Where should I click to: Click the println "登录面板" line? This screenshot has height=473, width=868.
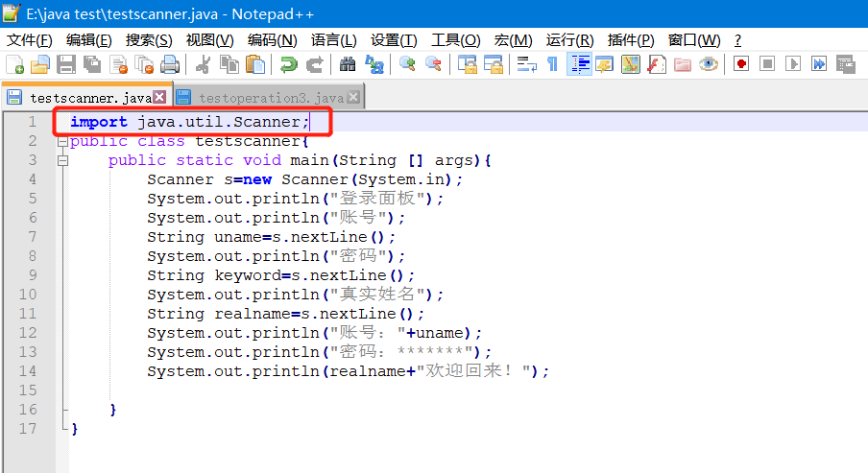click(x=295, y=199)
